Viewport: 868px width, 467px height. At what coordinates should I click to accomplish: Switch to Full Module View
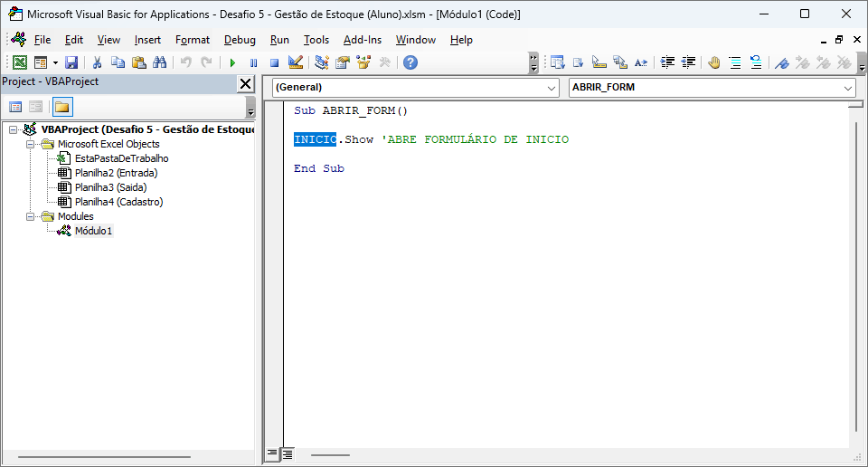pos(288,454)
